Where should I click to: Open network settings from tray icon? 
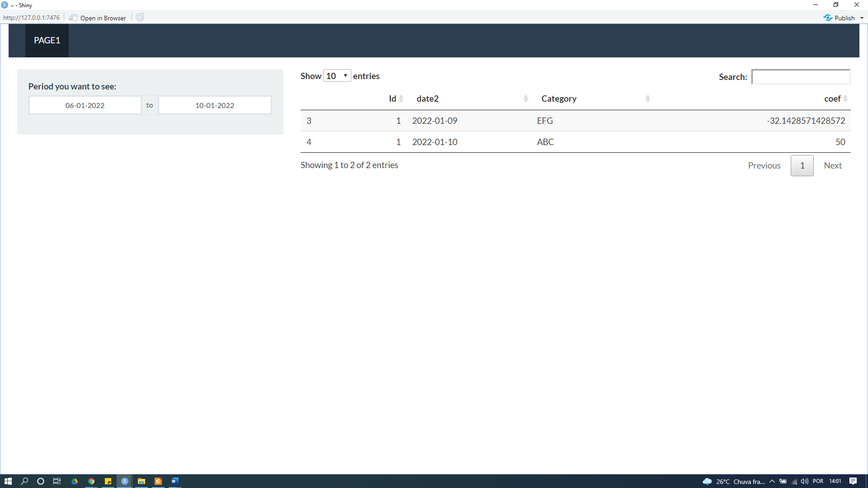point(794,481)
